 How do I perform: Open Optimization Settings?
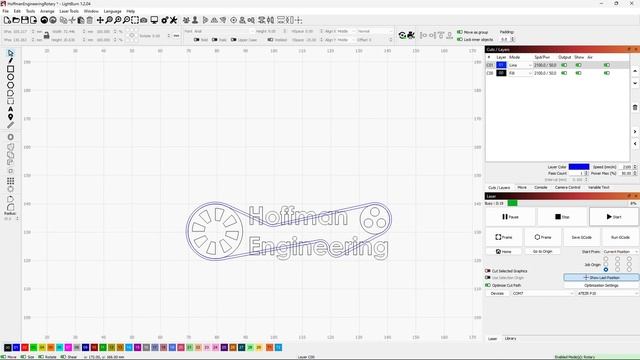click(x=601, y=285)
